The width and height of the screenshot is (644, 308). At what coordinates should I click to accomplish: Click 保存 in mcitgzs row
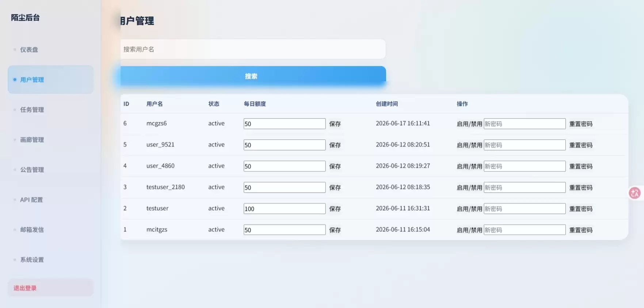click(x=335, y=230)
